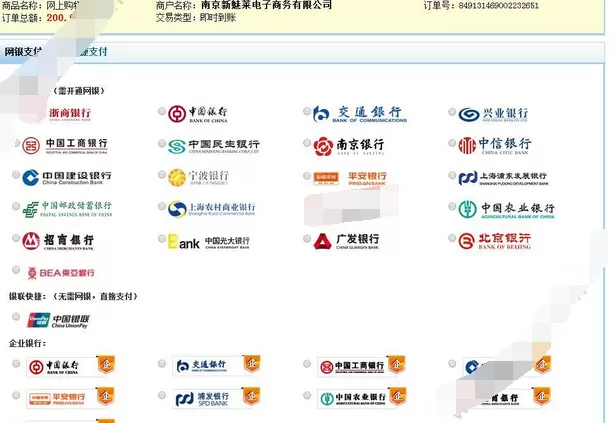Select the enterprise 中国农业银行 radio button
613x423 pixels.
point(307,395)
